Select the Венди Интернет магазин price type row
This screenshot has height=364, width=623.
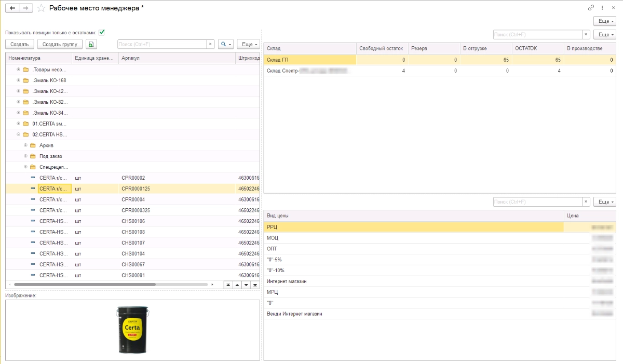tap(440, 314)
